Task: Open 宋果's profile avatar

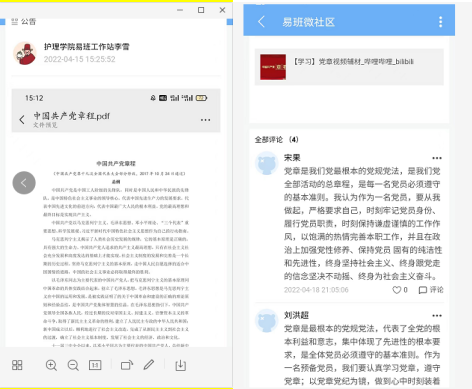Action: coord(267,163)
